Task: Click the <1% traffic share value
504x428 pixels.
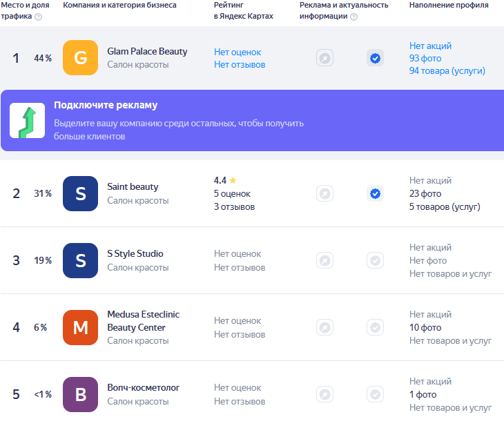Action: coord(43,394)
